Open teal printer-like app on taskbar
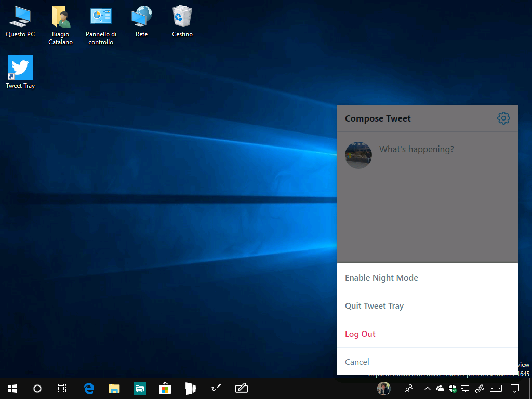Image resolution: width=532 pixels, height=399 pixels. [139, 389]
